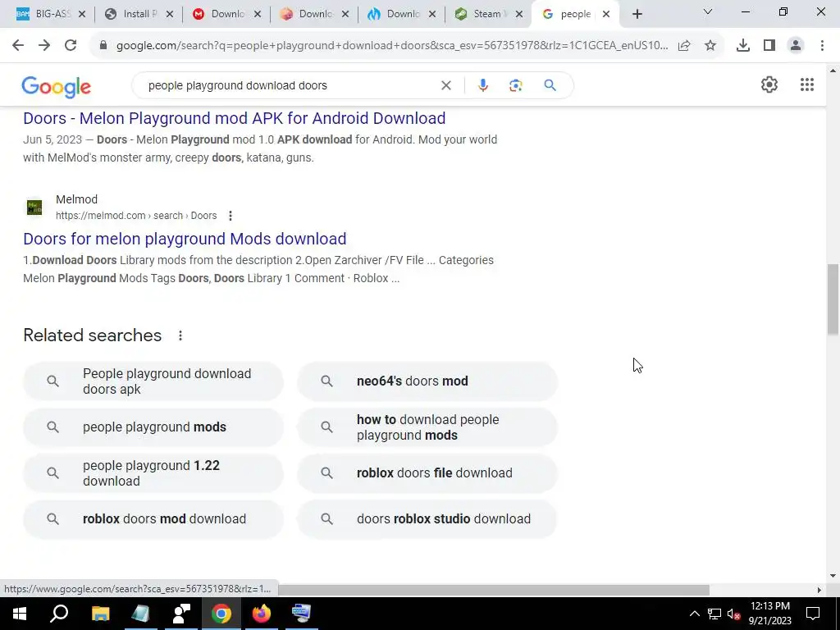840x630 pixels.
Task: Search roblox doors mod download
Action: point(153,519)
